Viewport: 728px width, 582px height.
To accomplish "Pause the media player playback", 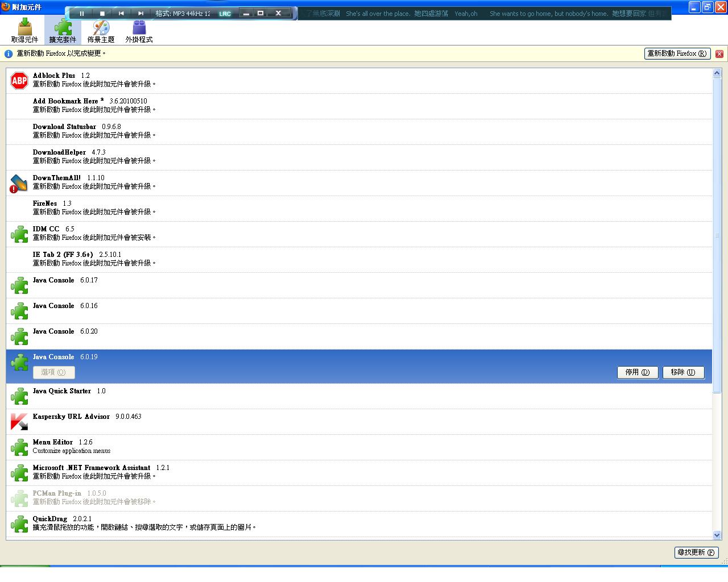I will click(x=82, y=13).
